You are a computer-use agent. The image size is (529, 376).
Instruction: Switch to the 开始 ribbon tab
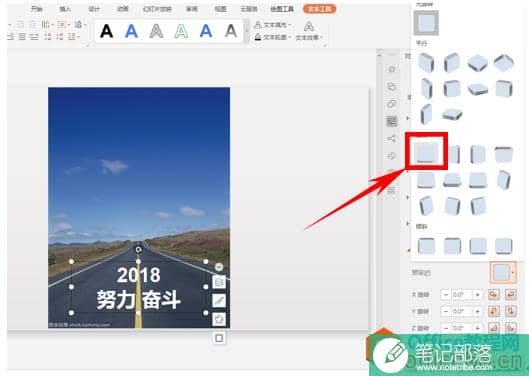pyautogui.click(x=36, y=8)
